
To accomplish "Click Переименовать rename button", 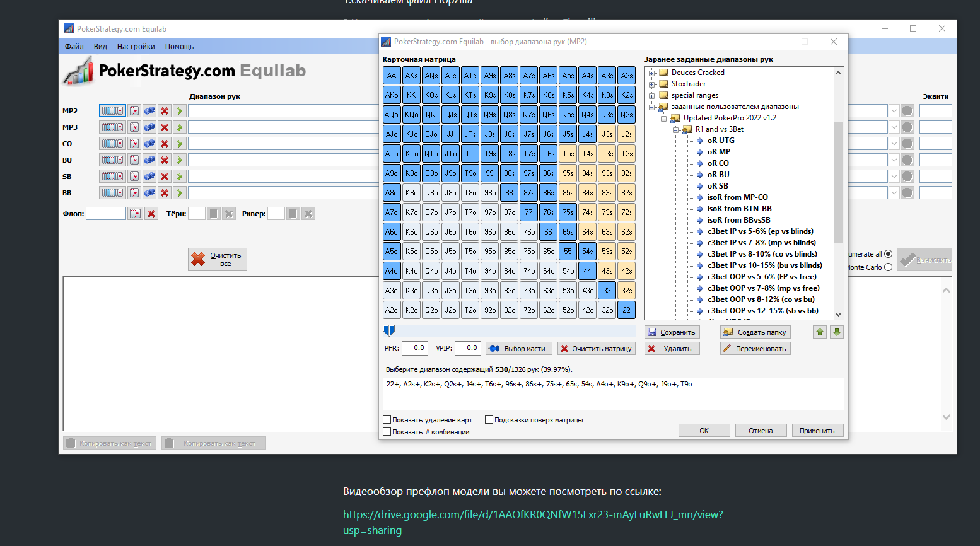I will click(x=755, y=349).
